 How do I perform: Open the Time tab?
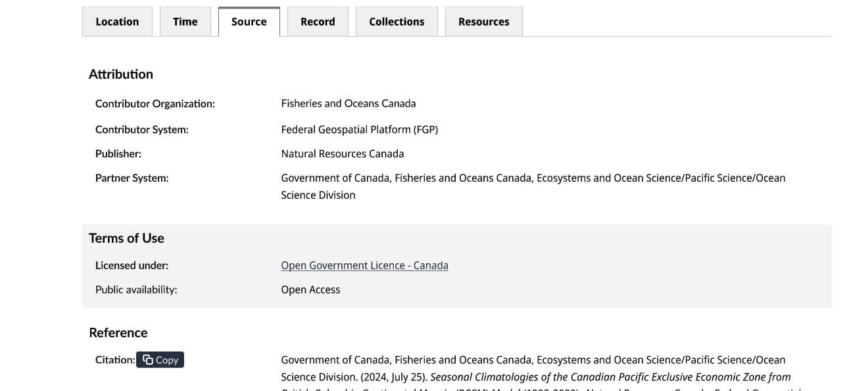[185, 22]
